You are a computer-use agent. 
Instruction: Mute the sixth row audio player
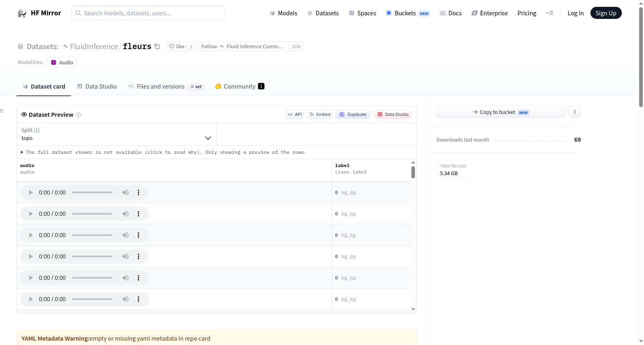[126, 300]
